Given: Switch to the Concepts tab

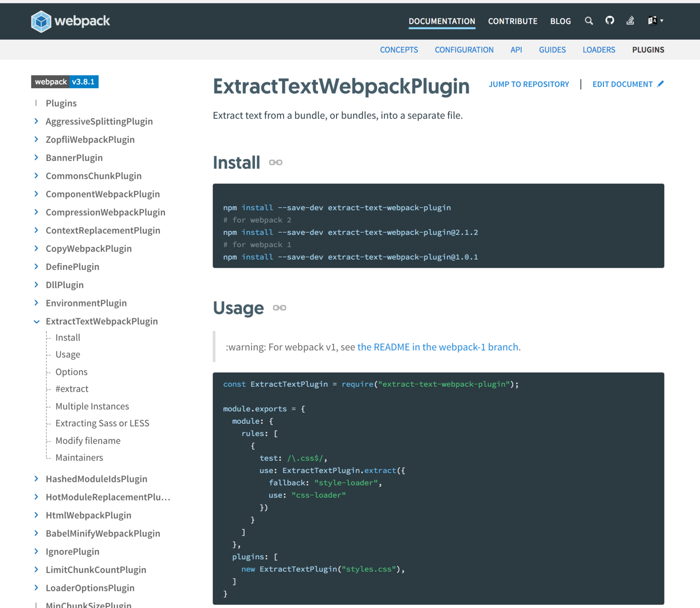Looking at the screenshot, I should point(399,50).
